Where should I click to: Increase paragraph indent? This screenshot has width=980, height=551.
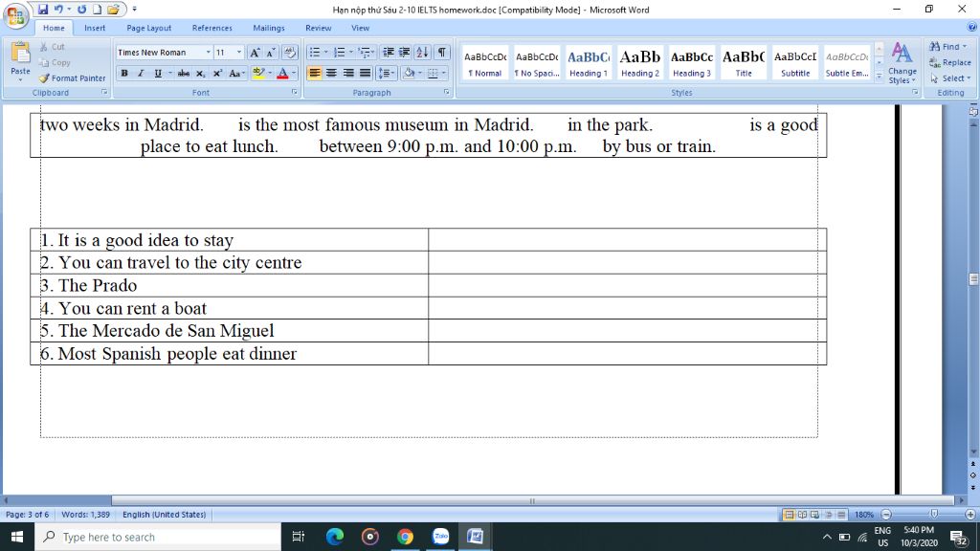[x=405, y=53]
